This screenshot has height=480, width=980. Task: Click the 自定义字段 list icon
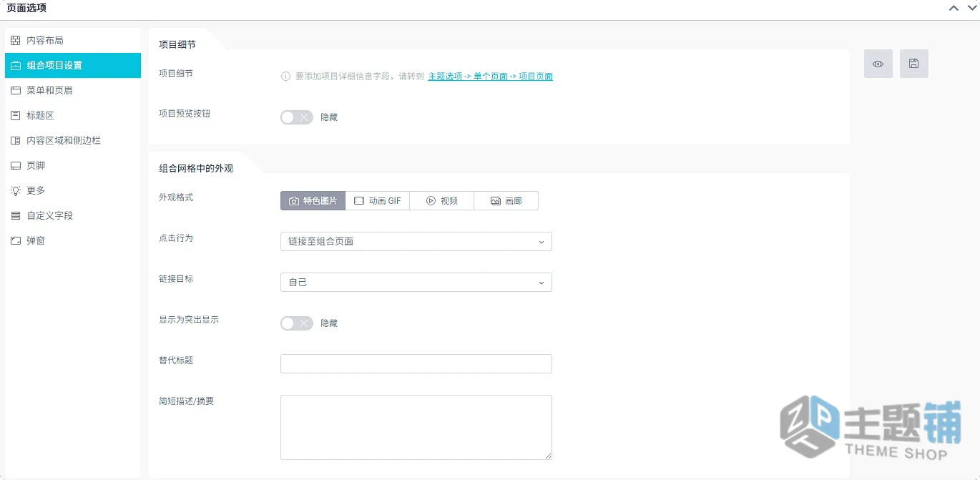16,216
